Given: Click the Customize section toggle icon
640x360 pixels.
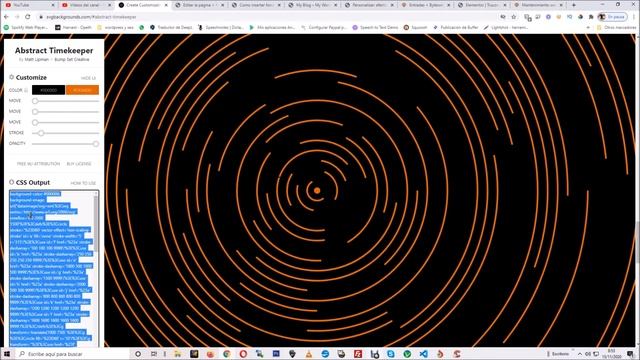Looking at the screenshot, I should 11,77.
